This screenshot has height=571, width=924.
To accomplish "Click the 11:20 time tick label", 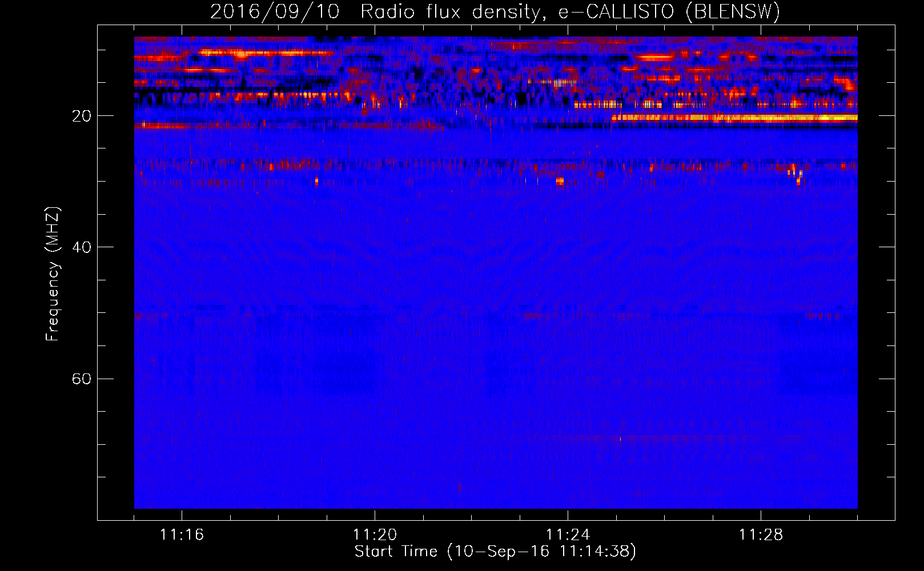I will (x=375, y=535).
